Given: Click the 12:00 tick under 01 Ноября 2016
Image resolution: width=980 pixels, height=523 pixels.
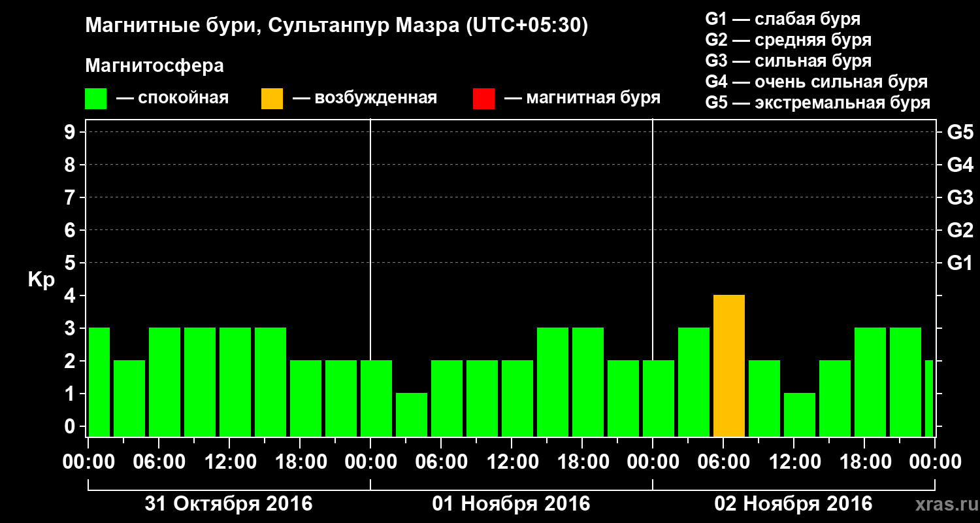Looking at the screenshot, I should (512, 462).
